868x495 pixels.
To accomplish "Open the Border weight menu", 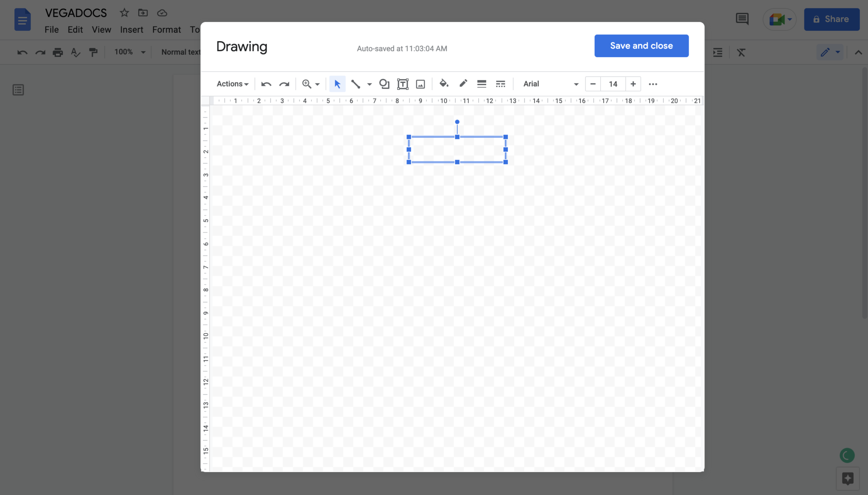I will (481, 84).
